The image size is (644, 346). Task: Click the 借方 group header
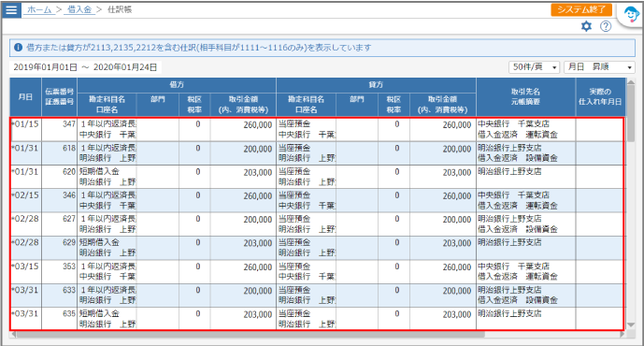point(177,85)
